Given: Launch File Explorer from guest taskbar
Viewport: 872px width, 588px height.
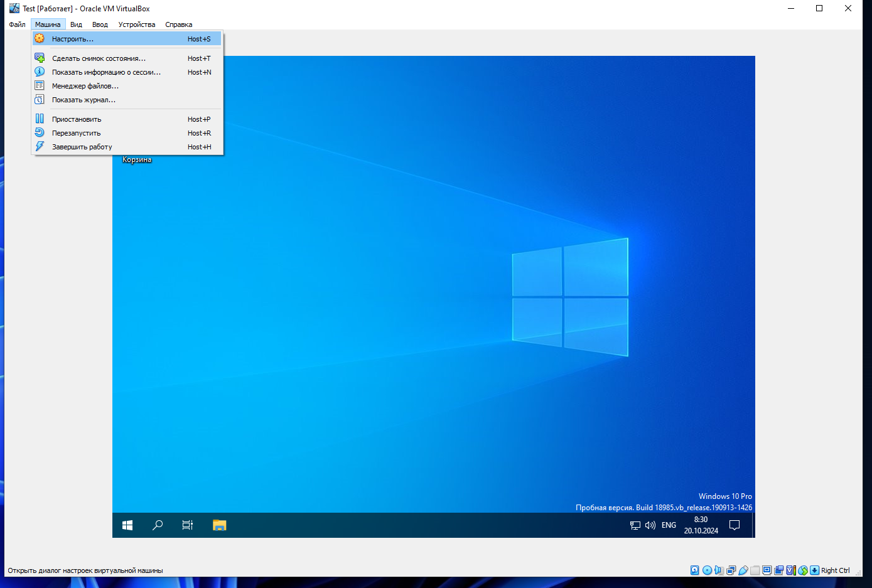Looking at the screenshot, I should 219,525.
